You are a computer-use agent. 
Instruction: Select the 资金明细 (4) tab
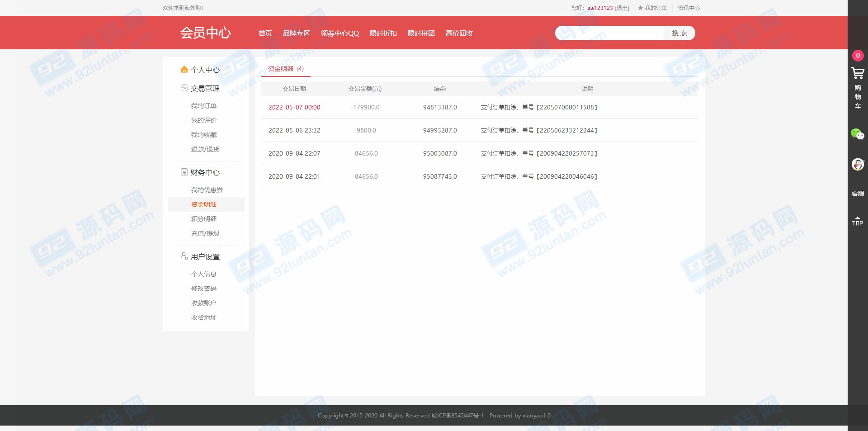coord(286,69)
